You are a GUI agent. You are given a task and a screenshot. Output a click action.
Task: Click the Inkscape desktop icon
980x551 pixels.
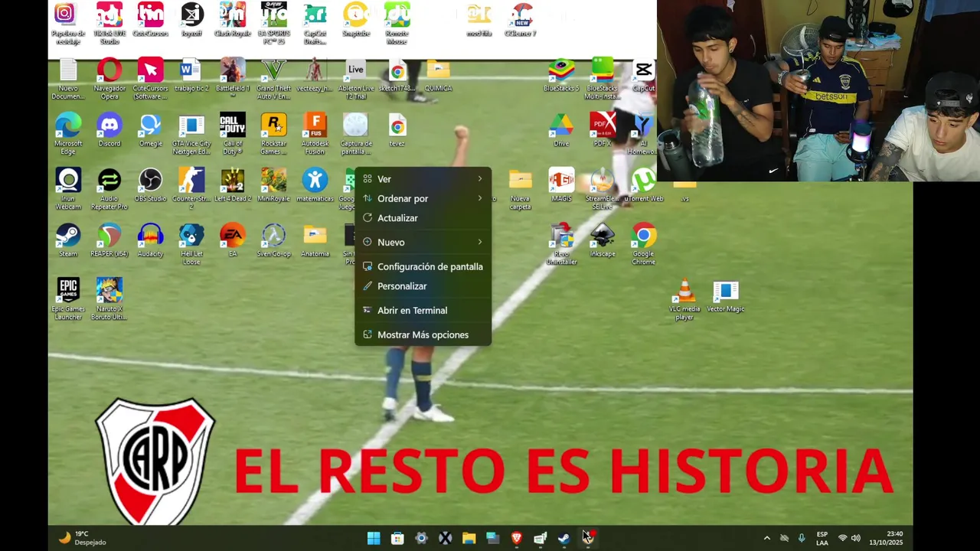pyautogui.click(x=603, y=241)
